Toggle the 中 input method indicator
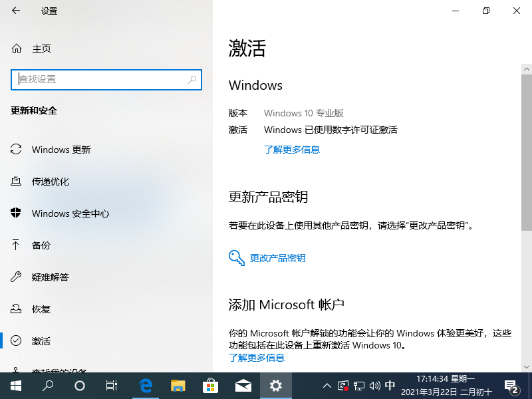Screen dimensions: 532x399 click(390, 386)
